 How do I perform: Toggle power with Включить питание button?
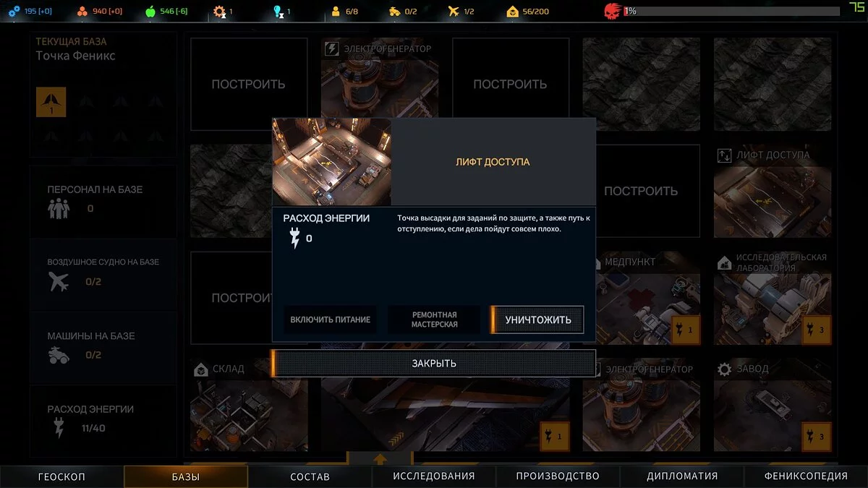pos(330,320)
